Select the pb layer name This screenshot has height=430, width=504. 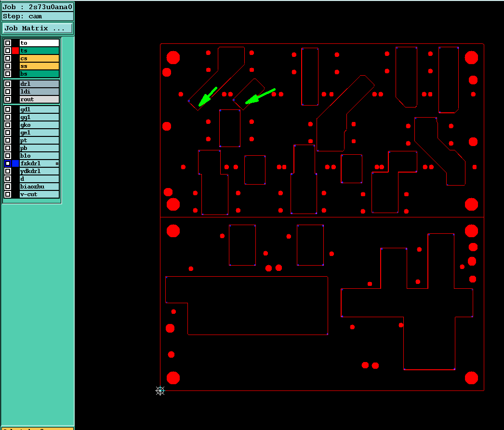point(40,148)
